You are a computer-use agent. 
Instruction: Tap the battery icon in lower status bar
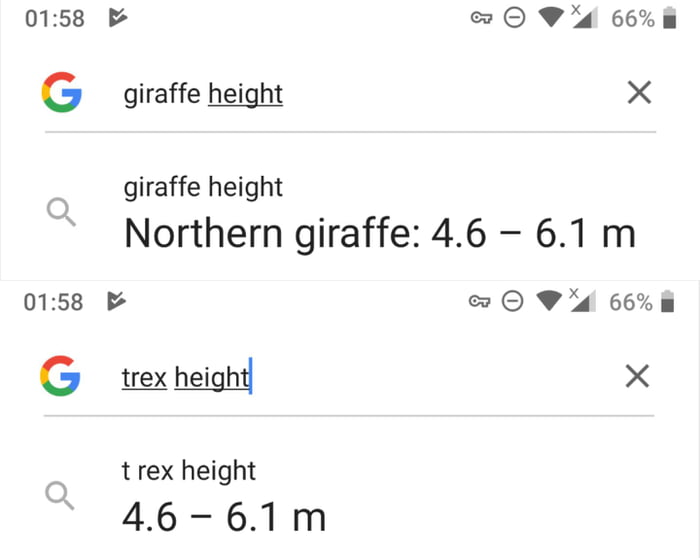pos(667,301)
